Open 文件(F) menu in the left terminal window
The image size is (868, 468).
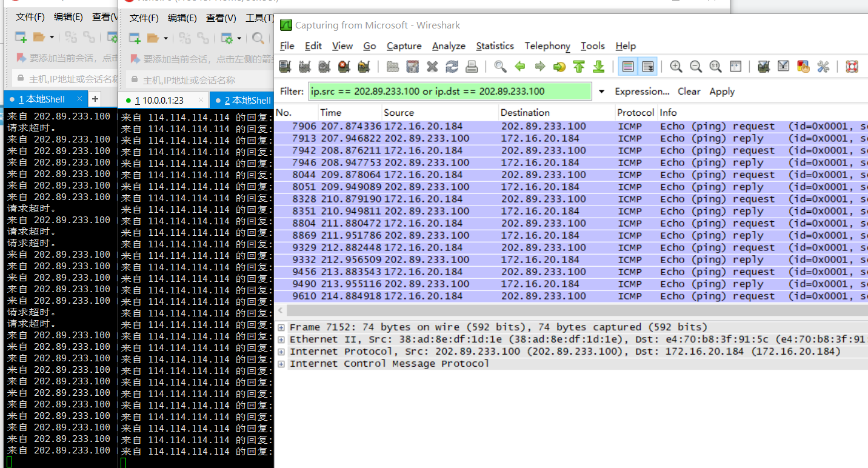point(30,17)
